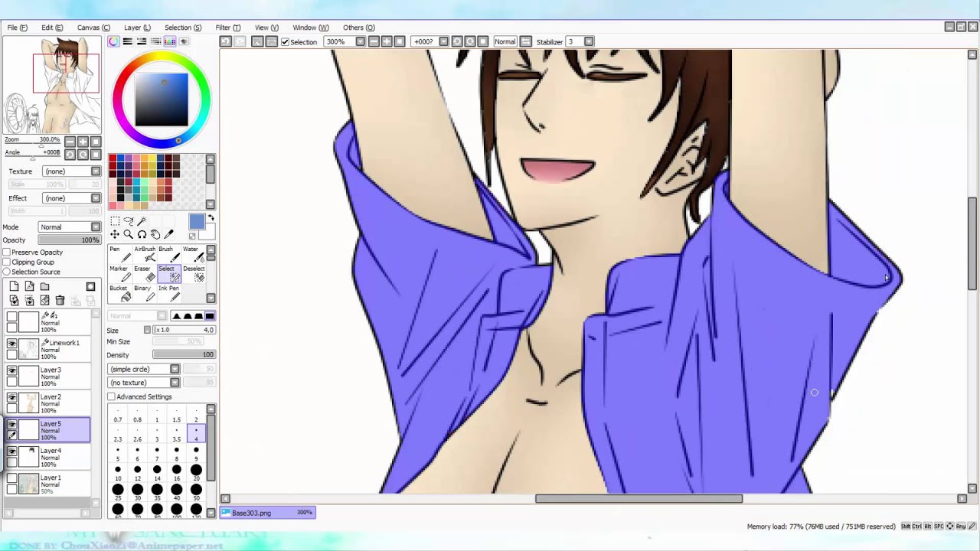Delete the current layer via trash icon
980x551 pixels.
point(60,301)
